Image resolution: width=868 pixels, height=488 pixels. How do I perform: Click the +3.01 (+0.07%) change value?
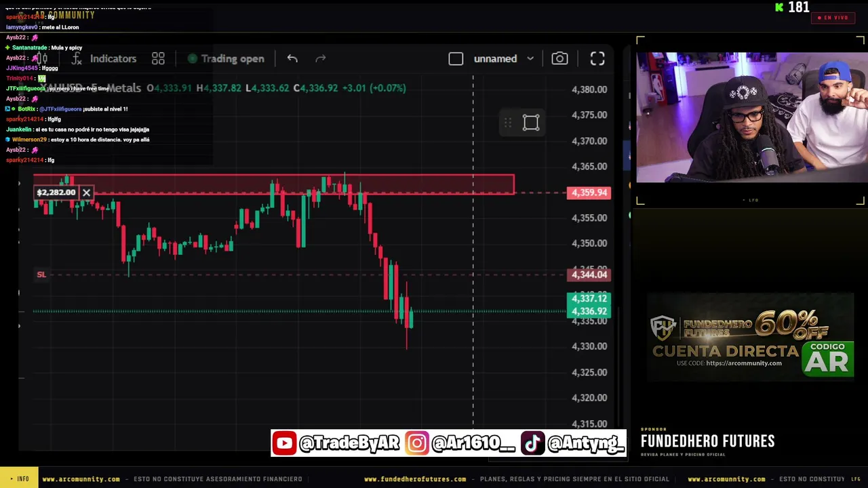374,88
